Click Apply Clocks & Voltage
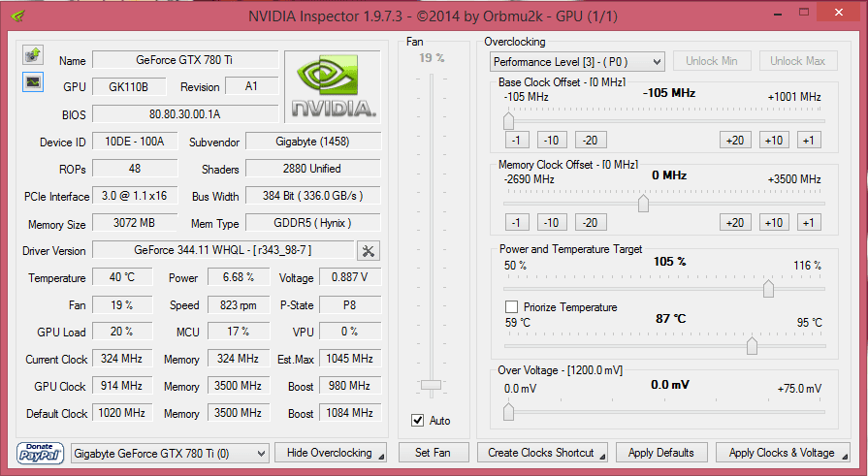Image resolution: width=868 pixels, height=476 pixels. coord(781,453)
